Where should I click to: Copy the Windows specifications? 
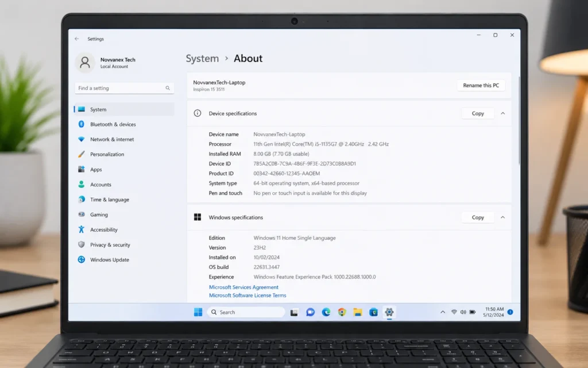click(x=478, y=217)
